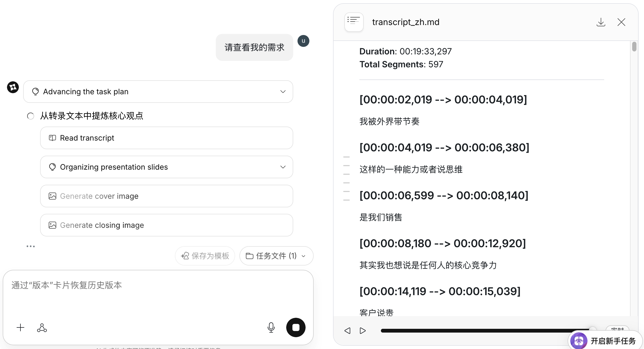Toggle the circle beside 从转录文本中提炼核心观点
The width and height of the screenshot is (644, 349).
click(x=31, y=116)
